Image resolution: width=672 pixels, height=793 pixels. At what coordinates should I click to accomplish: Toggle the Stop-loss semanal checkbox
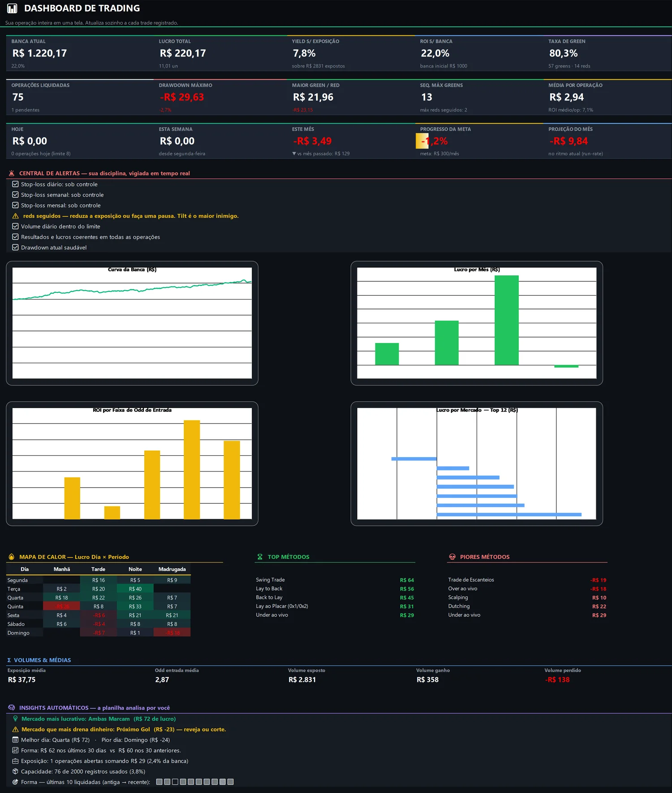point(15,195)
